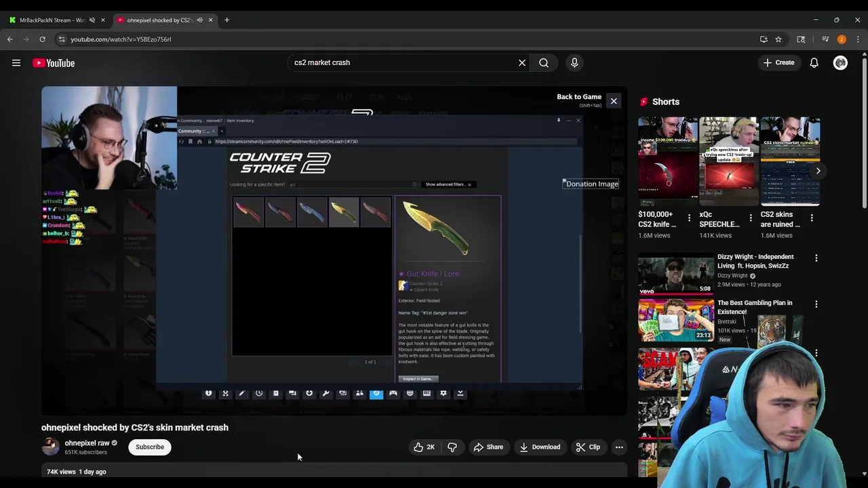This screenshot has height=488, width=868.
Task: Share the video with the Share button
Action: 488,447
